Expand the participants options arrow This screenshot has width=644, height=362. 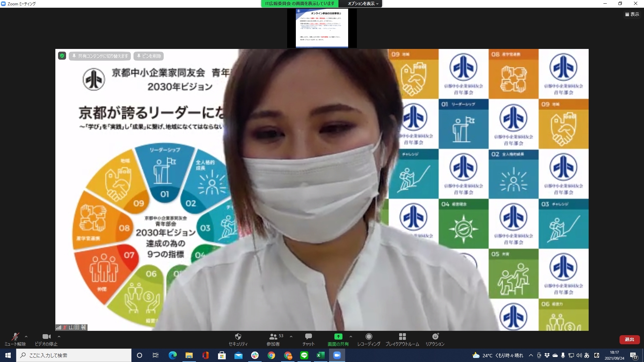pyautogui.click(x=291, y=337)
